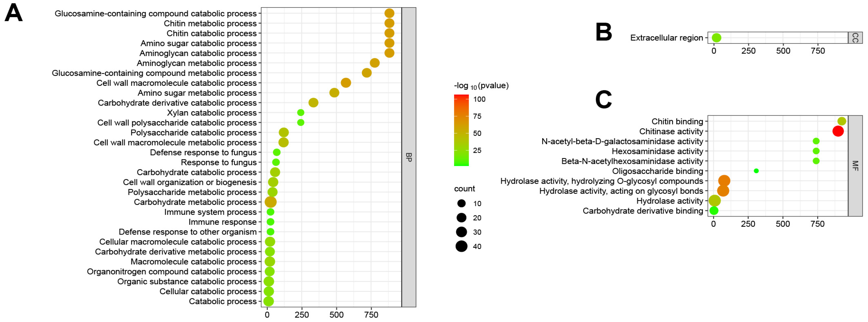Click 'Aminoglycan metabolic process' label
This screenshot has width=868, height=322.
tap(197, 63)
